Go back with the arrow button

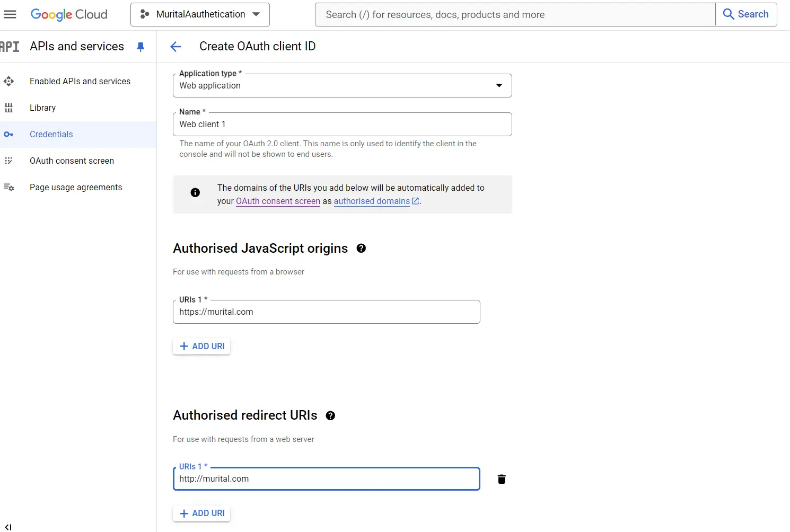[x=175, y=47]
